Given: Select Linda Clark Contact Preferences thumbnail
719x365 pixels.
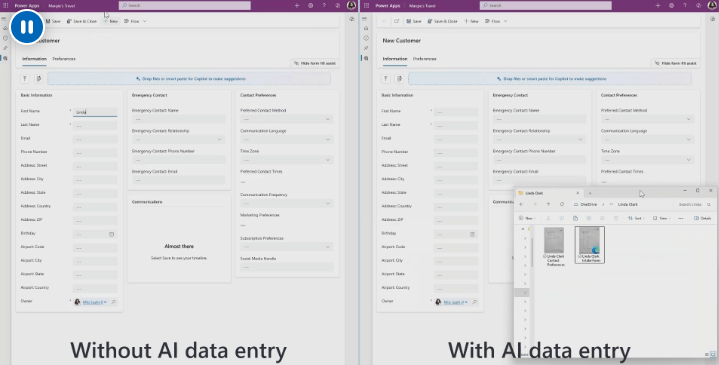Looking at the screenshot, I should point(553,247).
